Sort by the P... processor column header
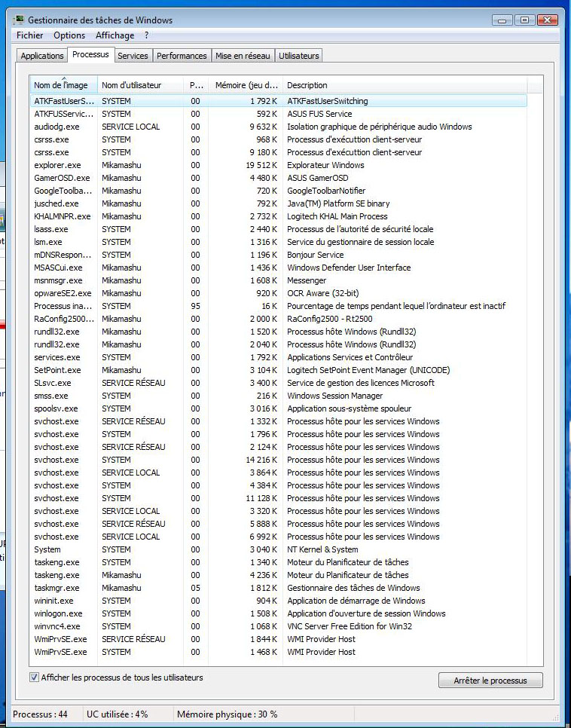571x728 pixels. point(196,85)
